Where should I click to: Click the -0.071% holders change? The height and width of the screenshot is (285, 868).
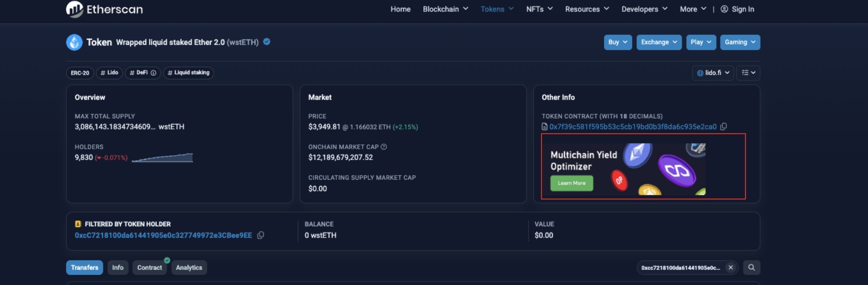tap(111, 158)
